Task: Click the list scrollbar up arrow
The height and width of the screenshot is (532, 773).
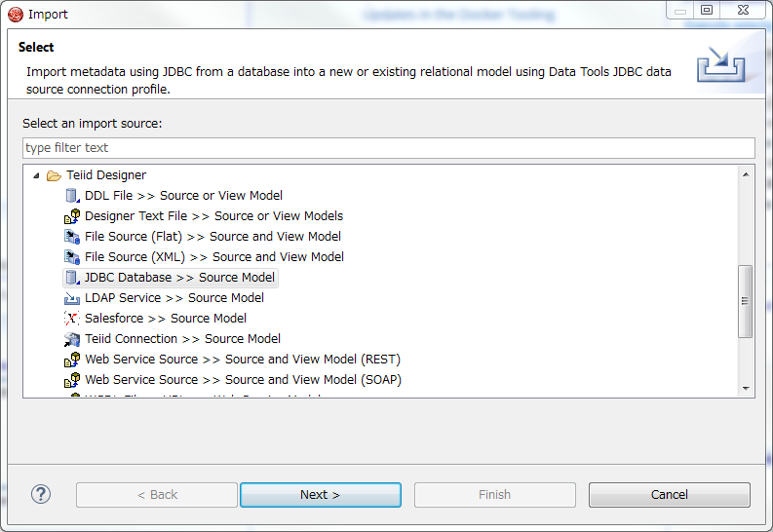Action: point(746,174)
